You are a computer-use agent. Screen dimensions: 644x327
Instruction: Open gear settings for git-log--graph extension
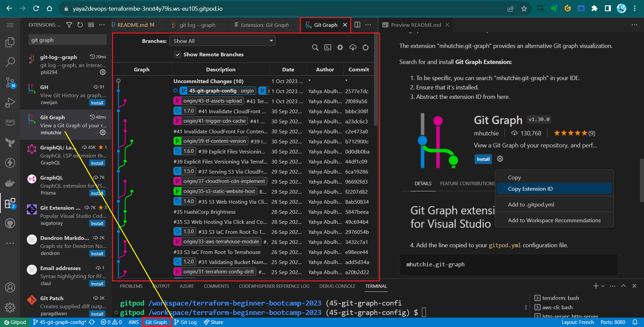coord(103,72)
